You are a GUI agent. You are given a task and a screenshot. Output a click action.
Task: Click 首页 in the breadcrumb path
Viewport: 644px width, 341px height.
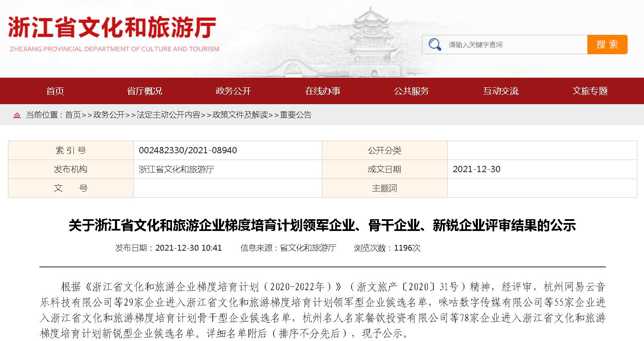pyautogui.click(x=73, y=115)
